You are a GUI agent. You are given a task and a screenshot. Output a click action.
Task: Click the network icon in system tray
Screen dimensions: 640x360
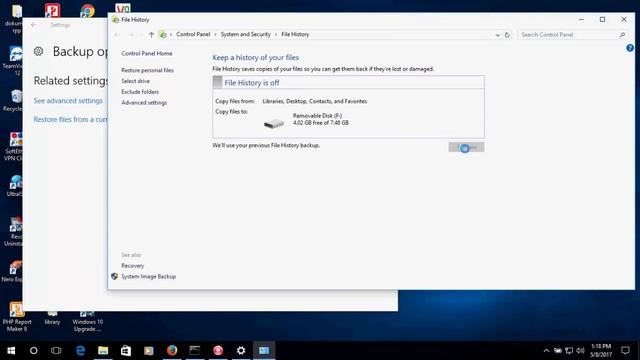pyautogui.click(x=569, y=351)
